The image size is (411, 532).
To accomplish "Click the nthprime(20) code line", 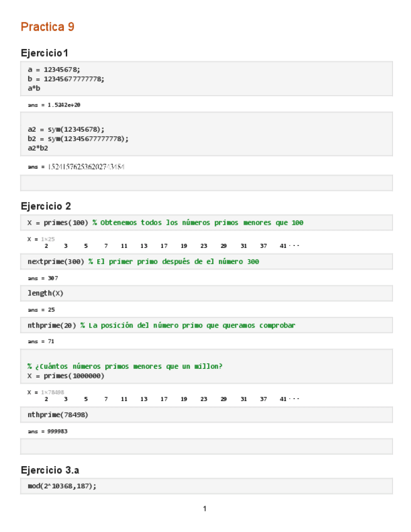I will tap(52, 325).
